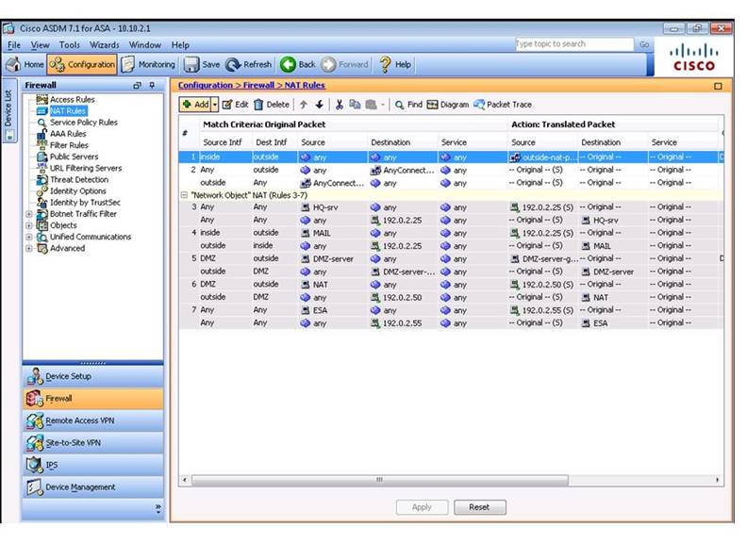Expand the Objects tree node
747x560 pixels.
tap(29, 225)
